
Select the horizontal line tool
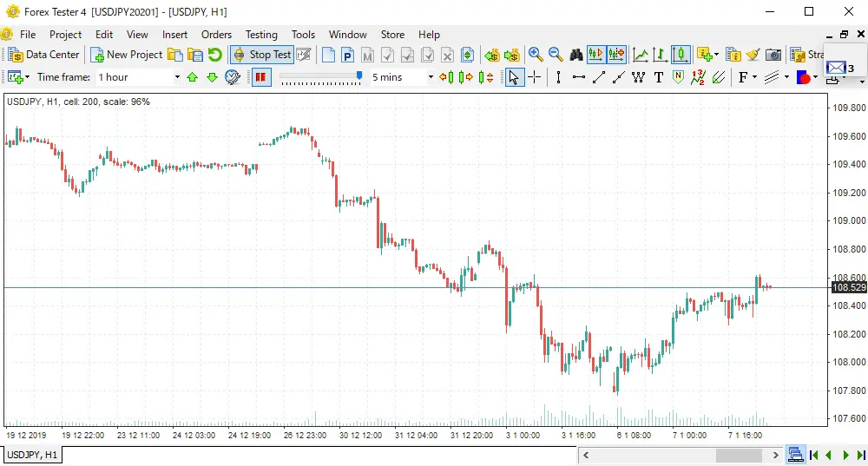(578, 77)
